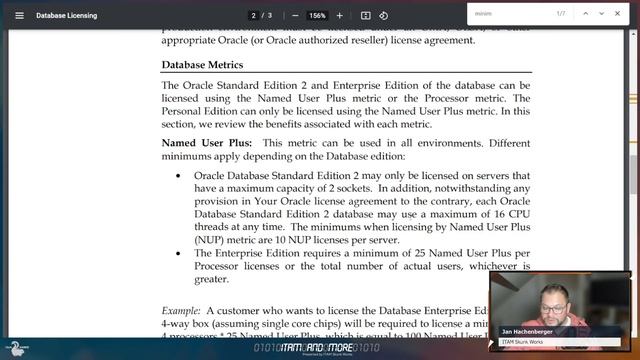640x360 pixels.
Task: Open the PDF sidebar hamburger menu
Action: tap(19, 16)
